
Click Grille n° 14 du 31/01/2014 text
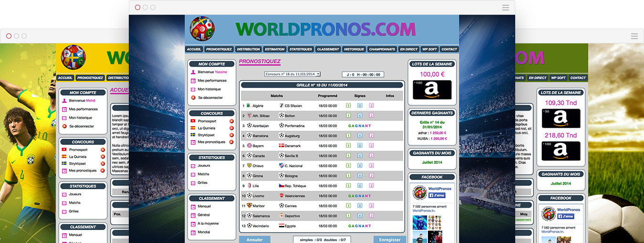pyautogui.click(x=432, y=125)
